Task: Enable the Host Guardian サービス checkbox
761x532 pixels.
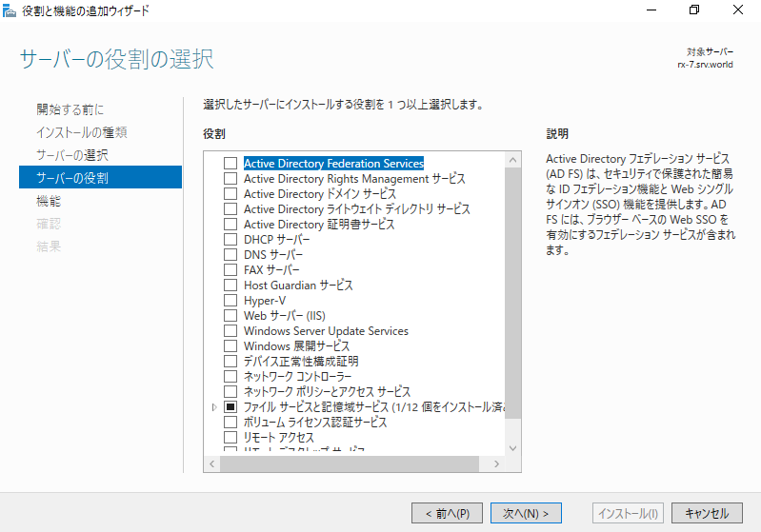Action: pyautogui.click(x=230, y=286)
